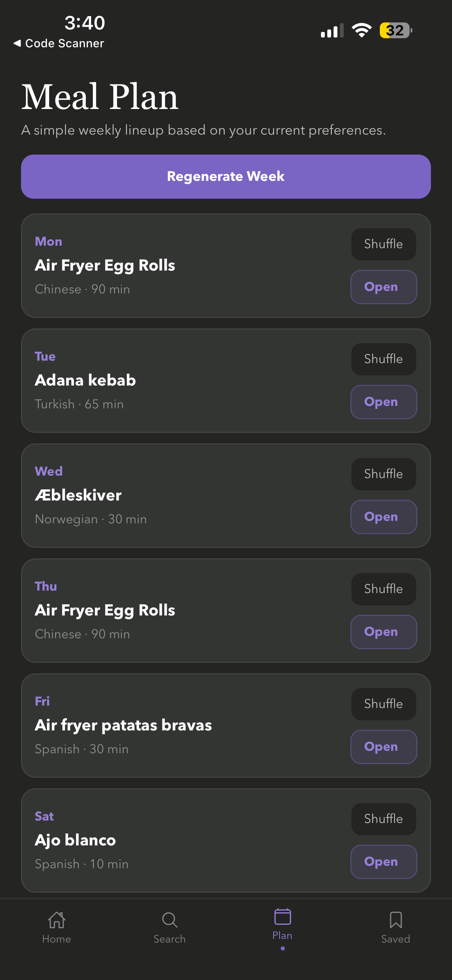Tap the Wi-Fi status icon
The width and height of the screenshot is (452, 980).
362,30
